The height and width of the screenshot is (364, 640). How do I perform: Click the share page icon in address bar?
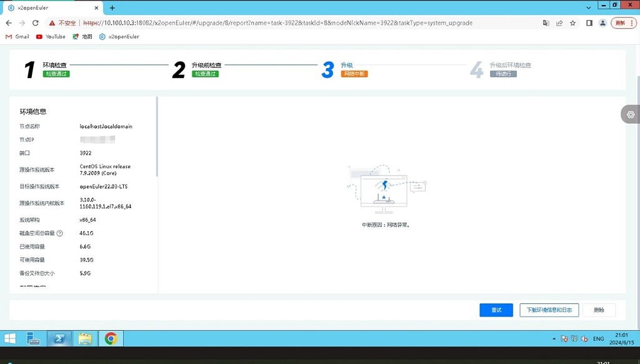(559, 23)
